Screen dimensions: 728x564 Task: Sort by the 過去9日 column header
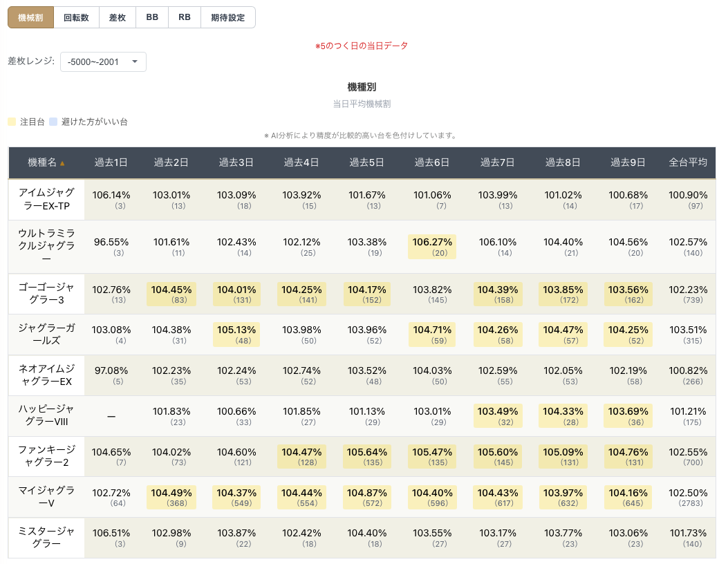coord(628,162)
